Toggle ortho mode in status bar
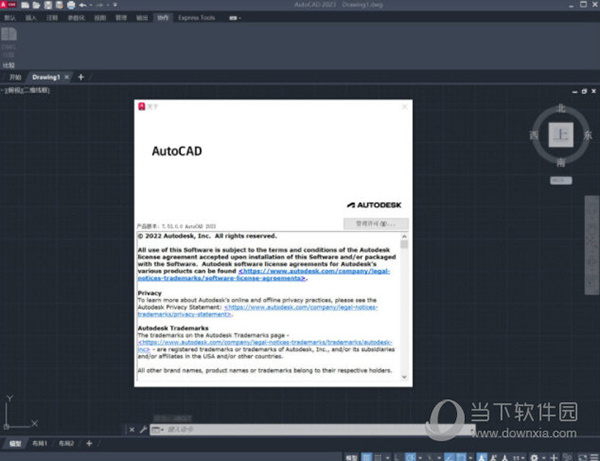 (398, 457)
